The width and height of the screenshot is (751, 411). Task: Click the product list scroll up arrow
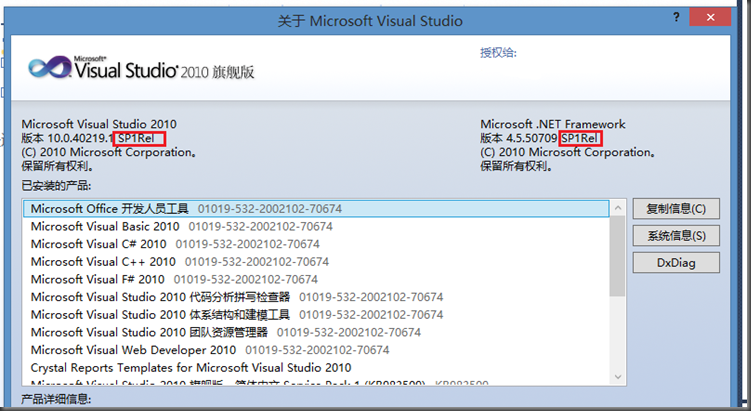(x=618, y=208)
